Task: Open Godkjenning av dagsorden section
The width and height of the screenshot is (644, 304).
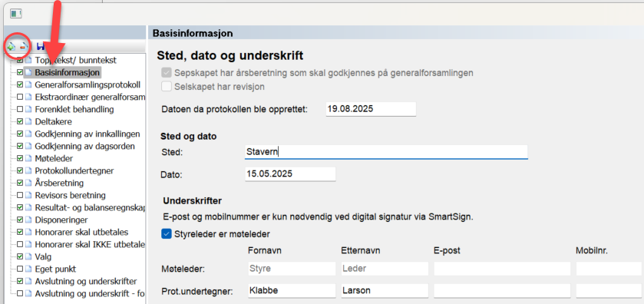Action: (85, 147)
